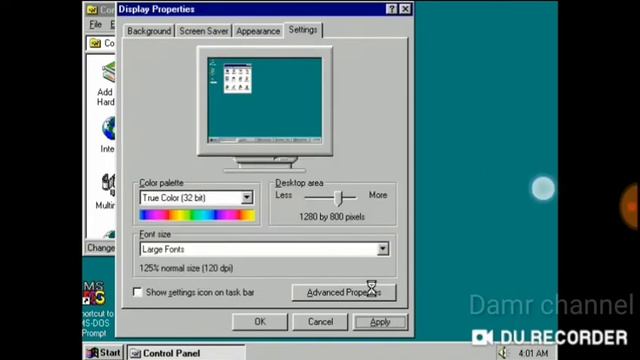Click the Display Properties title bar
The width and height of the screenshot is (640, 360).
264,9
